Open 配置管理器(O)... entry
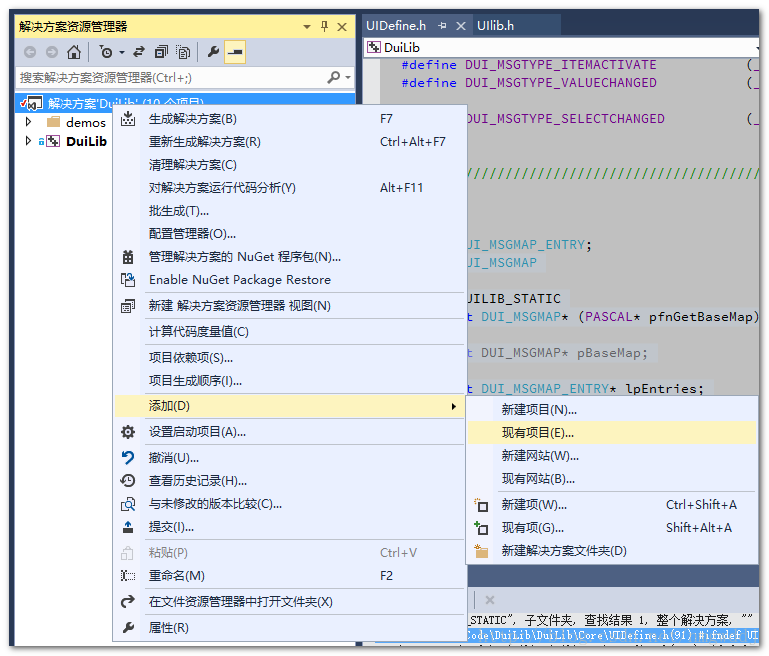This screenshot has width=769, height=656. [x=289, y=234]
